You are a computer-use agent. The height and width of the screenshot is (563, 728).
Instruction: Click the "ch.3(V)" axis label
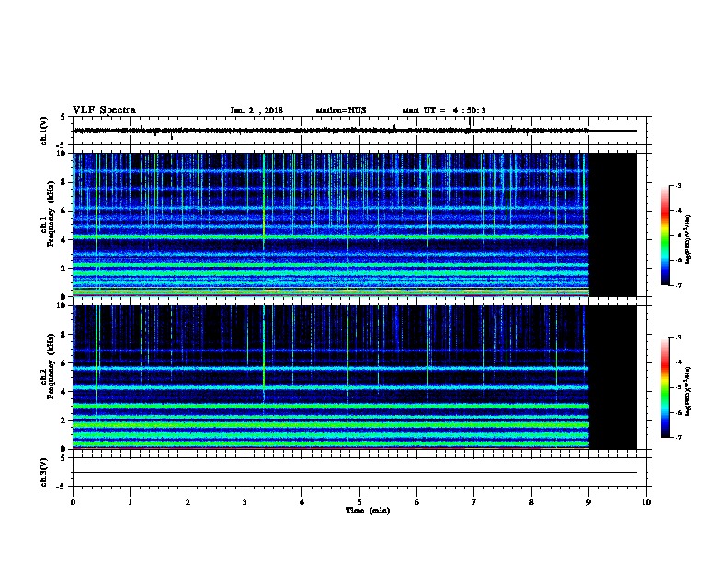[43, 472]
